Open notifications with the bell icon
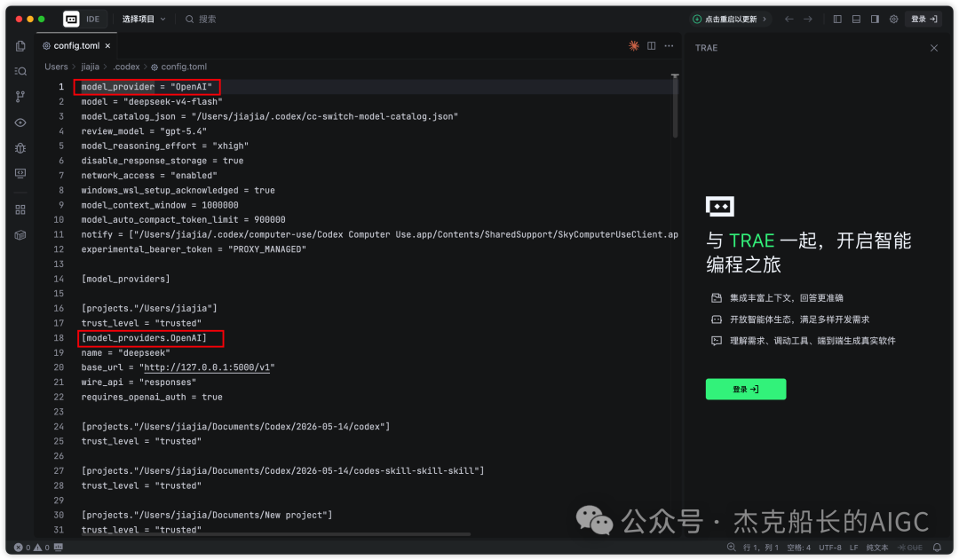The image size is (959, 560). 937,548
